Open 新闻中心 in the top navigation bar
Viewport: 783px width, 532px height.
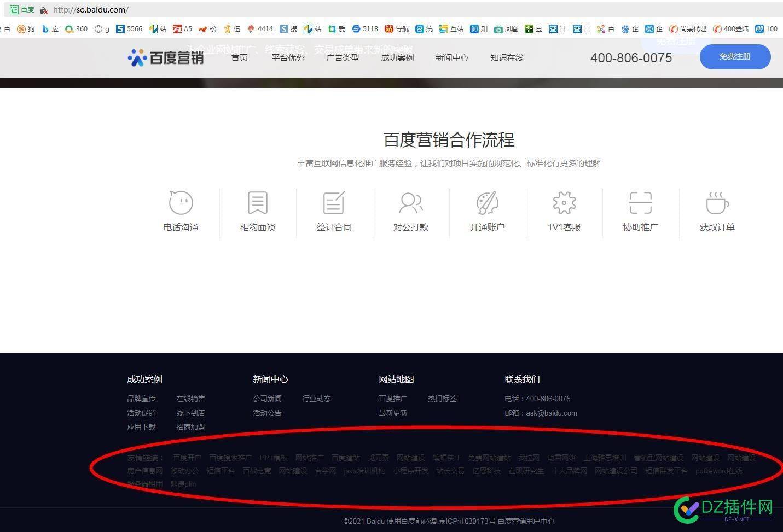click(x=452, y=58)
